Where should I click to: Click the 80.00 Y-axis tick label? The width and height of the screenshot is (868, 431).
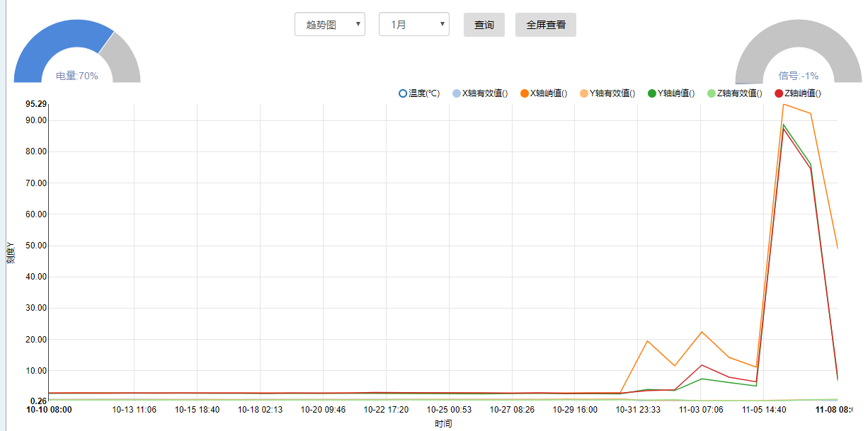36,151
